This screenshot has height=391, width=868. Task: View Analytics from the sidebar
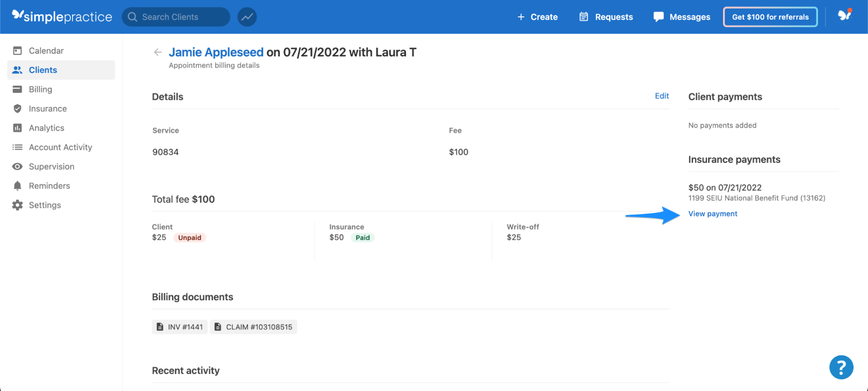click(x=46, y=128)
